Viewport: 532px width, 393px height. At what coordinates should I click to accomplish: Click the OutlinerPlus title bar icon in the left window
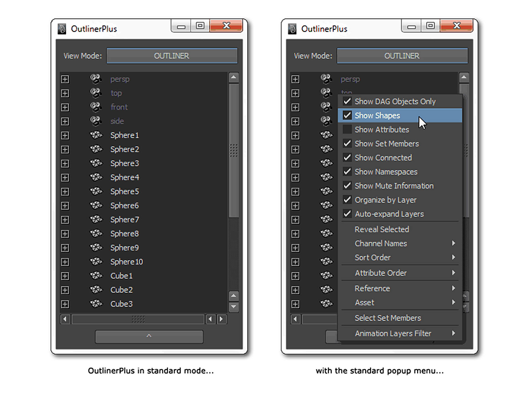[x=62, y=29]
